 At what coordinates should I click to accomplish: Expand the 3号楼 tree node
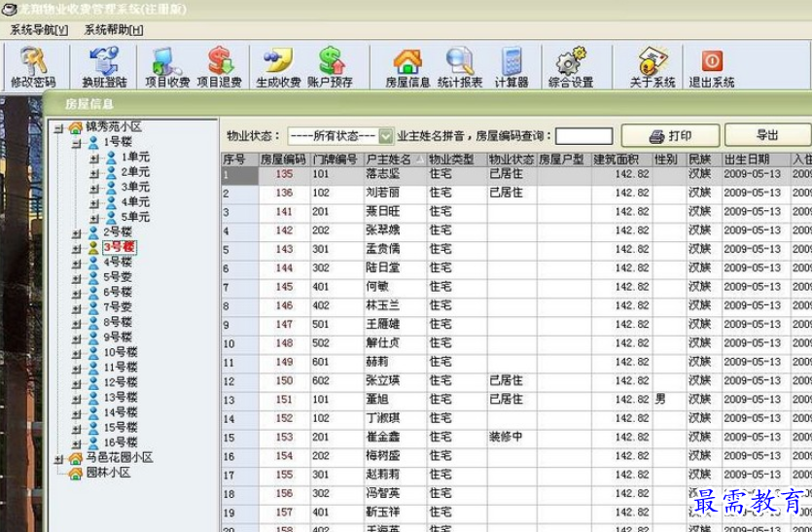pos(77,249)
